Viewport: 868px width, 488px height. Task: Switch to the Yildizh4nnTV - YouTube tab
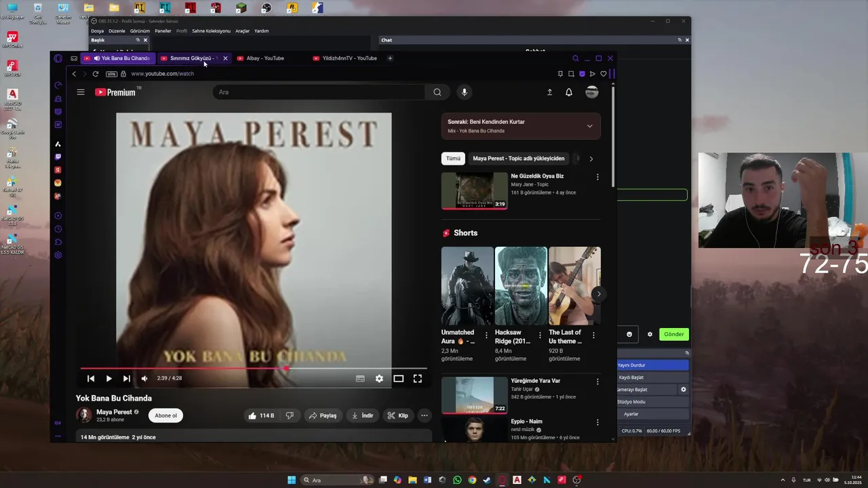[x=345, y=58]
